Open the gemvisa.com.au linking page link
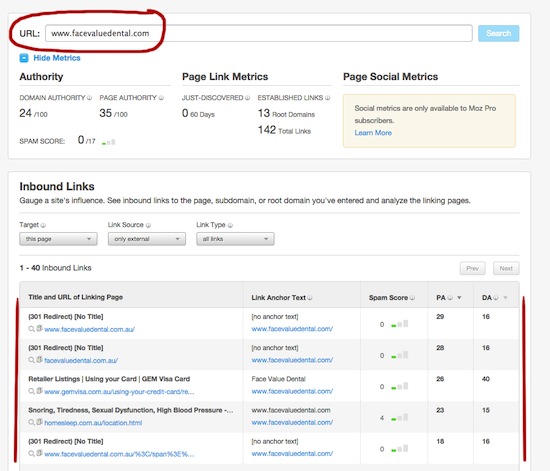This screenshot has height=471, width=550. tap(119, 392)
